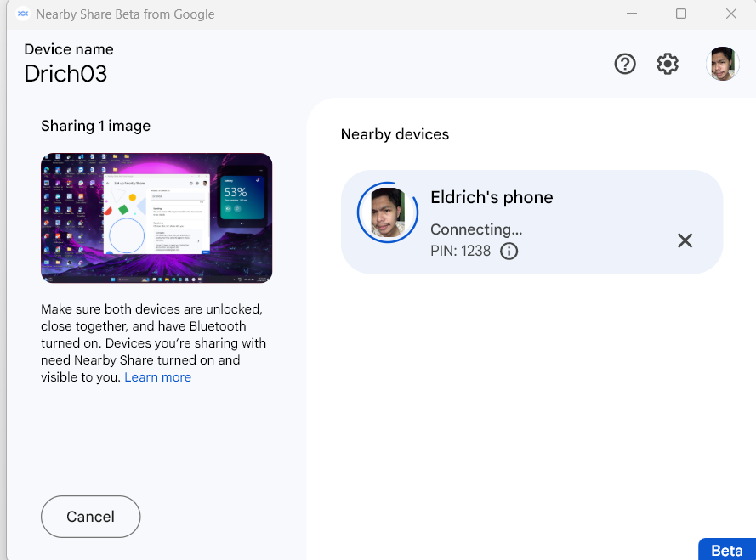Click the Drich03 device name

click(65, 74)
